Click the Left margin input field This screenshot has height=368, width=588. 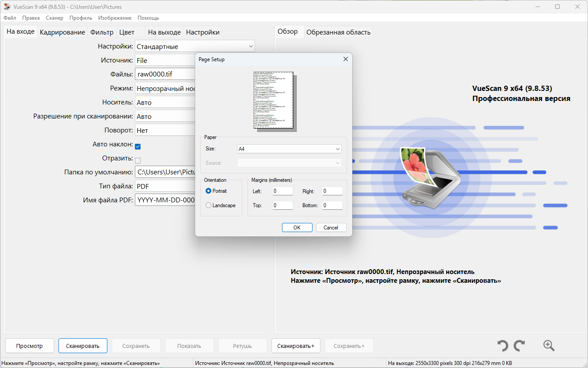[x=282, y=191]
